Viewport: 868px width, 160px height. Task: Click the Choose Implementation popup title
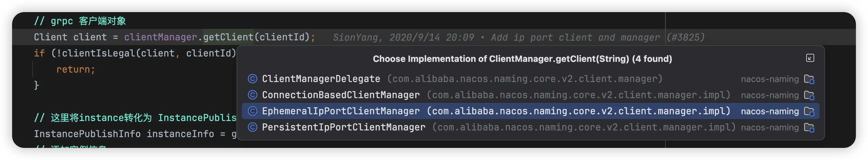click(522, 58)
